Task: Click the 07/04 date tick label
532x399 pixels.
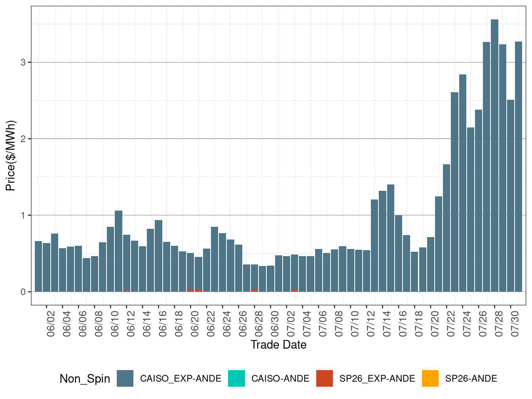Action: [307, 324]
